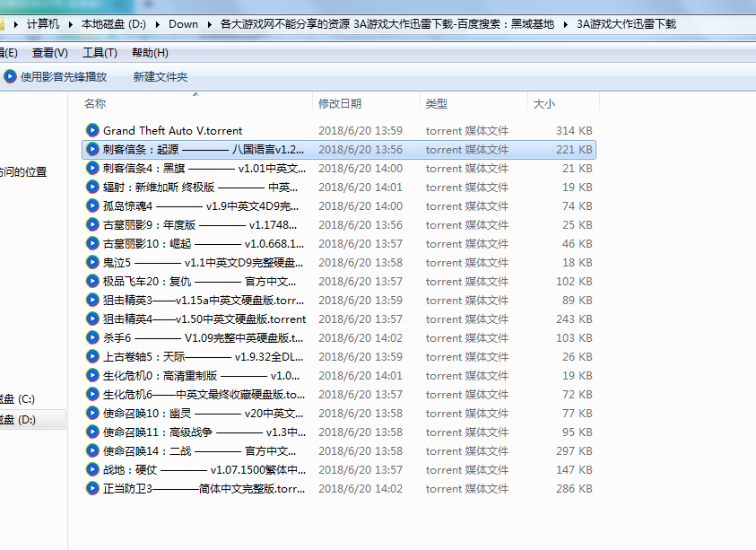
Task: Click the icon for 生化危机0：高清重制版 torrent
Action: (x=92, y=375)
